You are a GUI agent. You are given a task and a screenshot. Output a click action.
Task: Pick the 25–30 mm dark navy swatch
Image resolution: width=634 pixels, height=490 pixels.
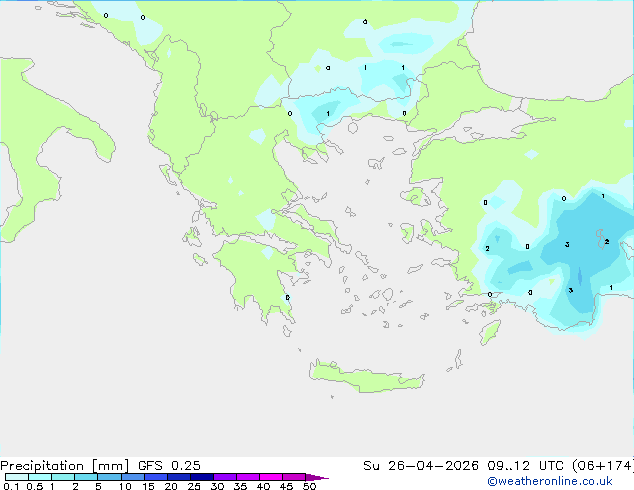pyautogui.click(x=201, y=477)
